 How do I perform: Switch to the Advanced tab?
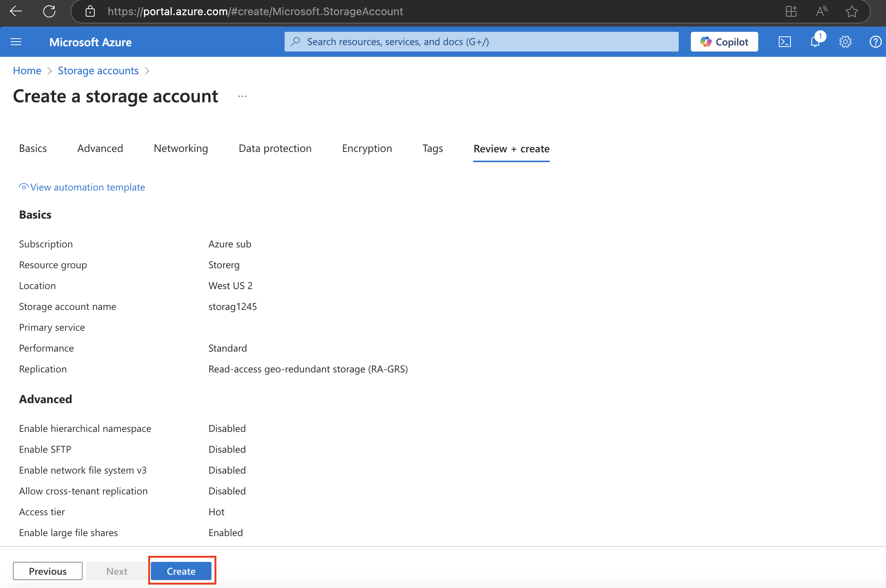click(x=100, y=148)
